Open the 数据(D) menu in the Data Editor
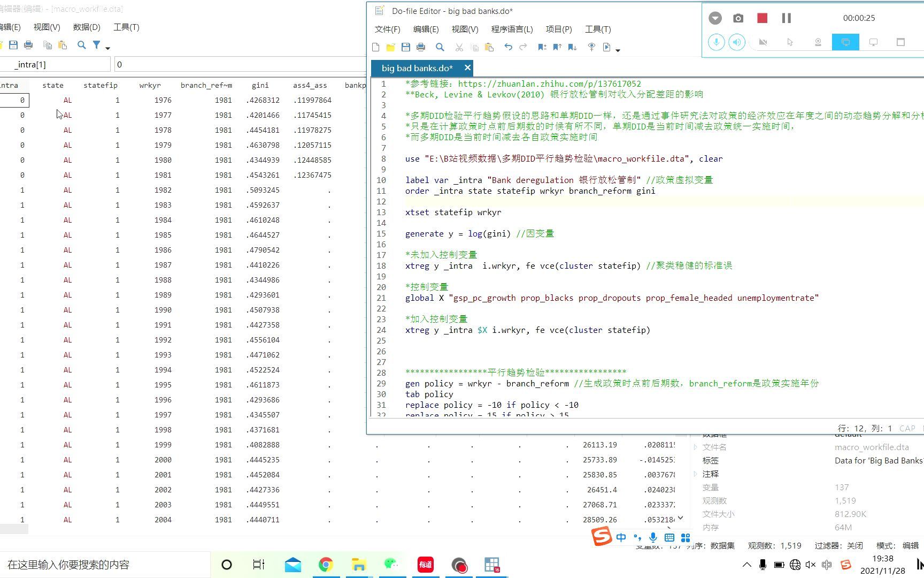 86,27
